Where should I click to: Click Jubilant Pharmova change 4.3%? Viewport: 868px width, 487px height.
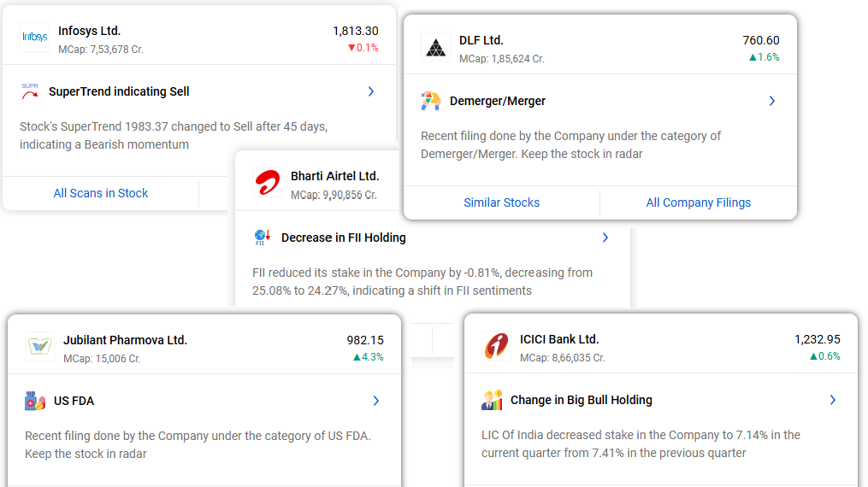coord(368,357)
